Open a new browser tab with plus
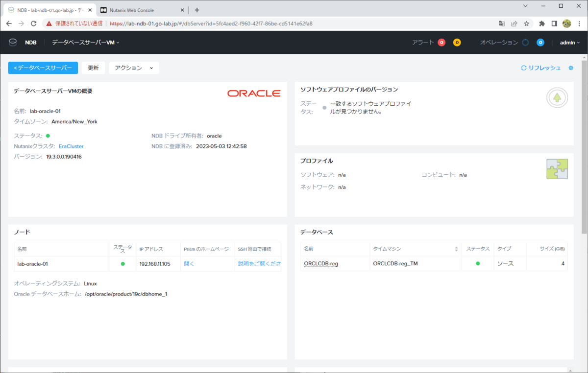 [x=197, y=10]
